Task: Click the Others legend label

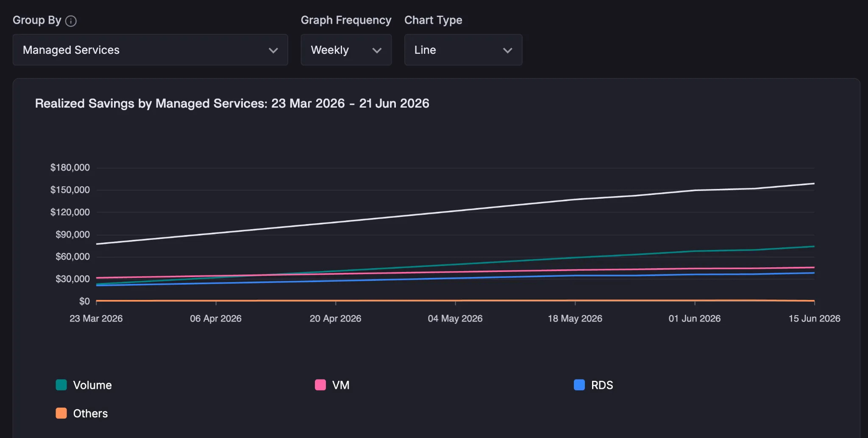Action: coord(90,413)
